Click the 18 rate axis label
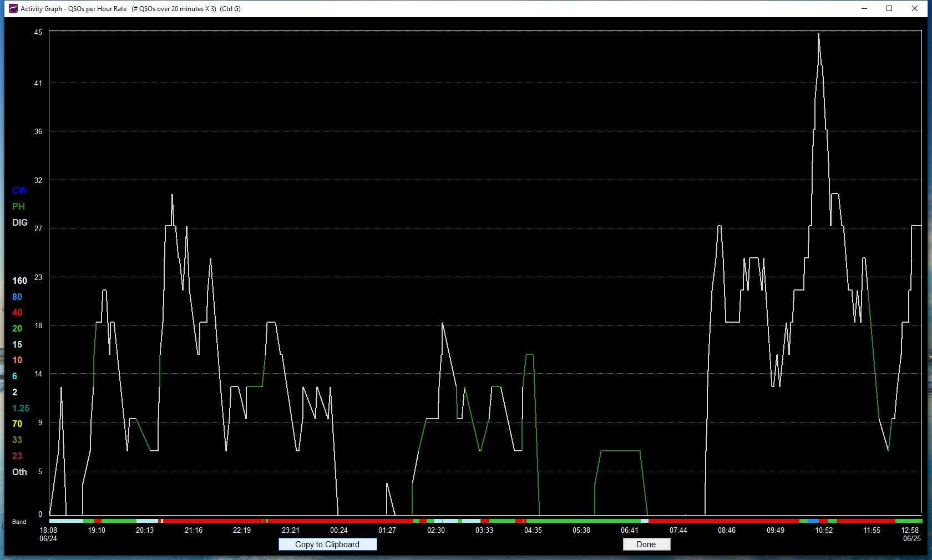Screen dimensions: 932x560 38,326
